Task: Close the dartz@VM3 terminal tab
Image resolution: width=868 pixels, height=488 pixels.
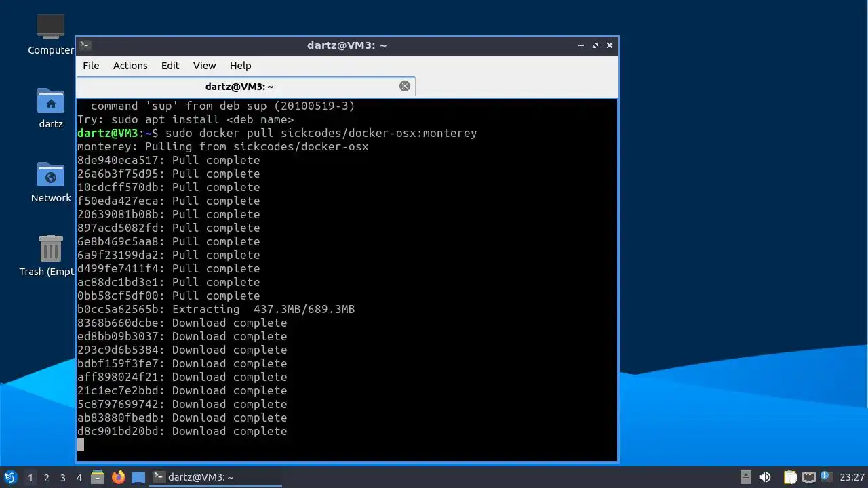Action: coord(405,86)
